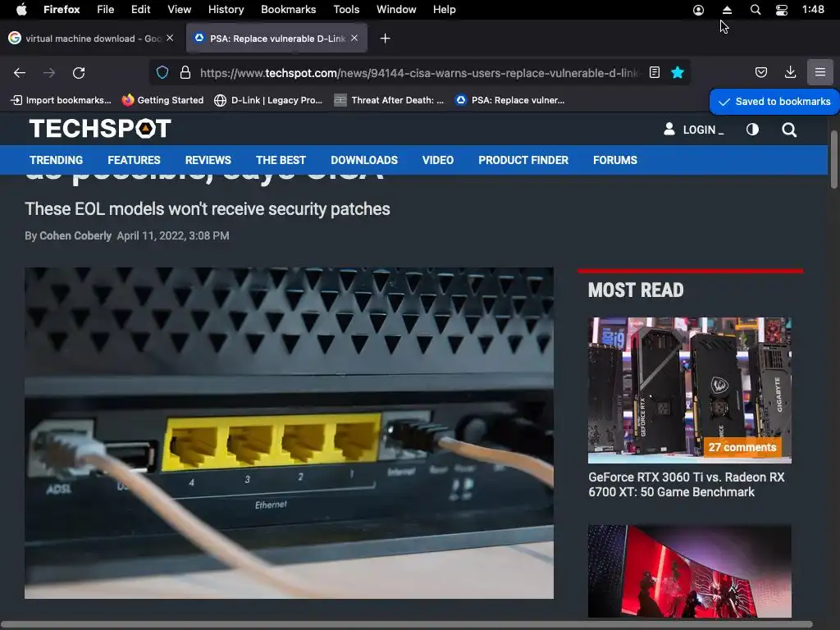The image size is (840, 630).
Task: Open TechSpot site search magnifier
Action: (x=788, y=130)
